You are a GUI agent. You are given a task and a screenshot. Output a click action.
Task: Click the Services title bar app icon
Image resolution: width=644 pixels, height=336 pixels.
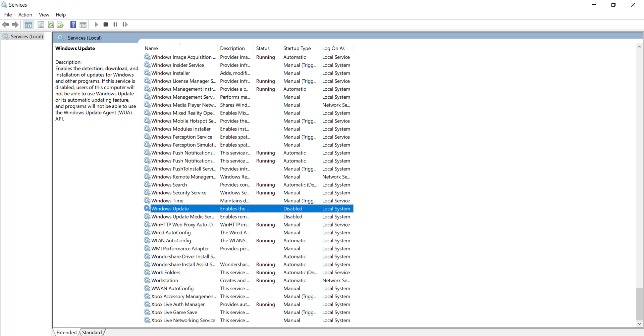tap(4, 5)
